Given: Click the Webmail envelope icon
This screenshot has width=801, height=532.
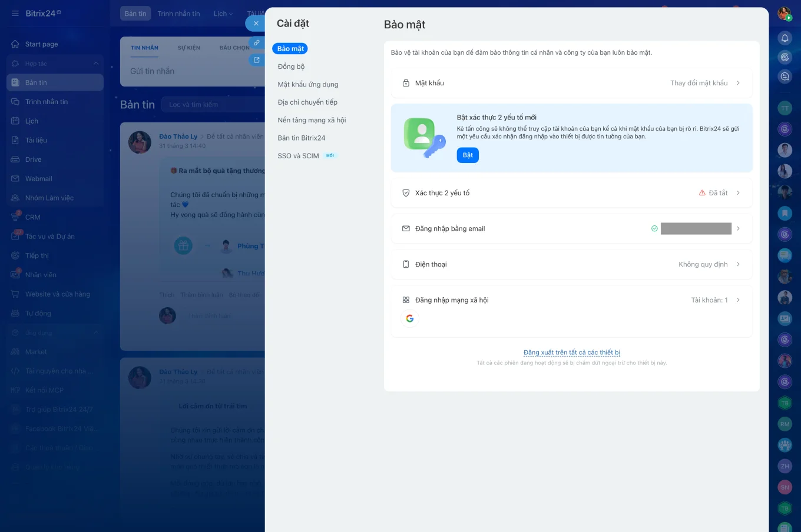Looking at the screenshot, I should [x=15, y=179].
